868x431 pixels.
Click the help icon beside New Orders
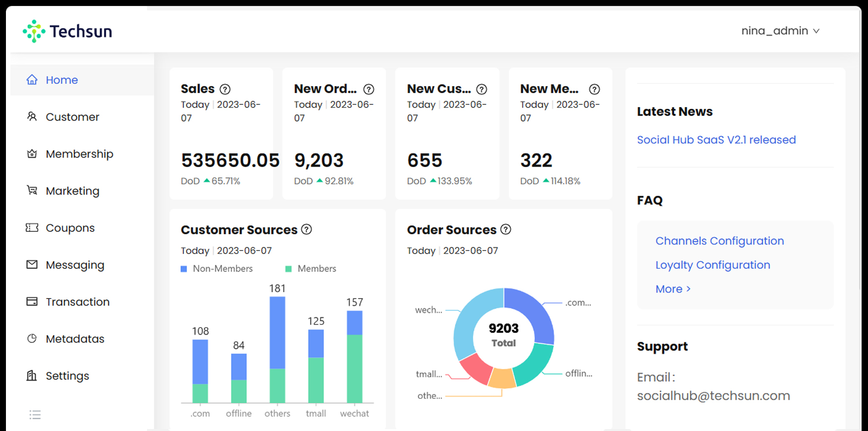(x=368, y=89)
